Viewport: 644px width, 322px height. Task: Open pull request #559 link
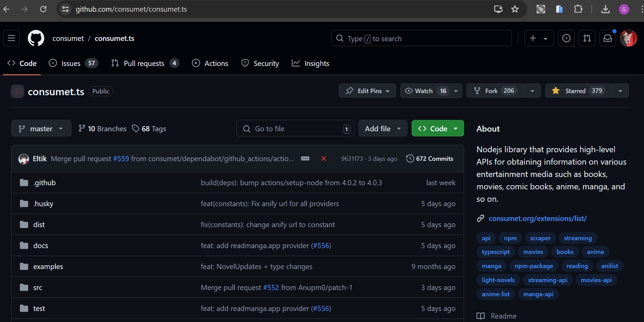point(121,158)
